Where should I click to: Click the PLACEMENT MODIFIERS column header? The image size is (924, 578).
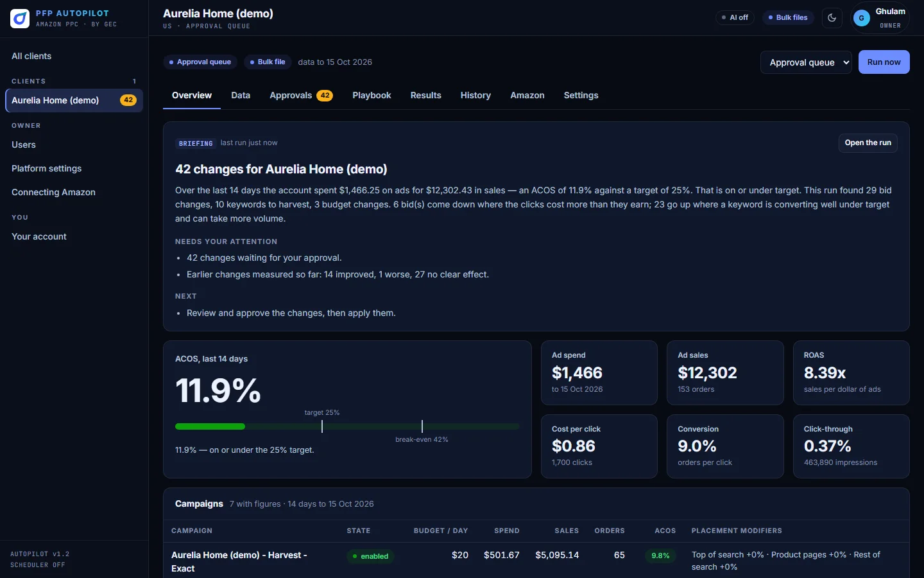(x=737, y=530)
